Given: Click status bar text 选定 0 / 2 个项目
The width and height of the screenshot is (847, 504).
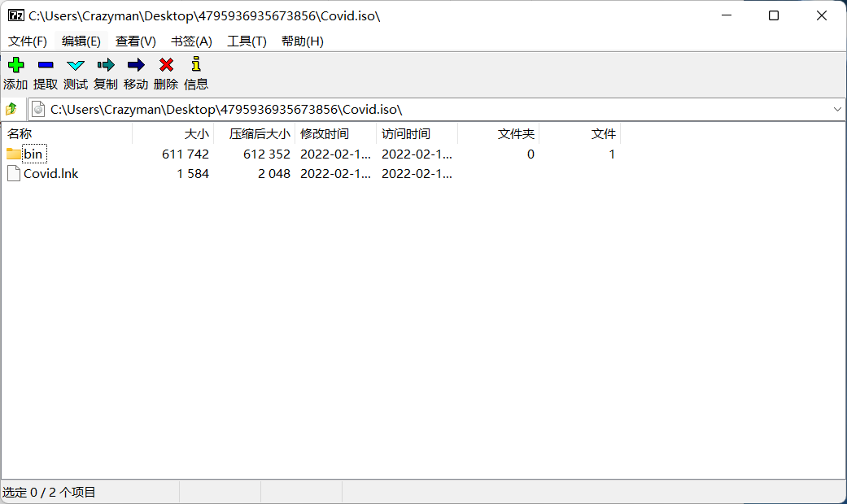Looking at the screenshot, I should (49, 492).
